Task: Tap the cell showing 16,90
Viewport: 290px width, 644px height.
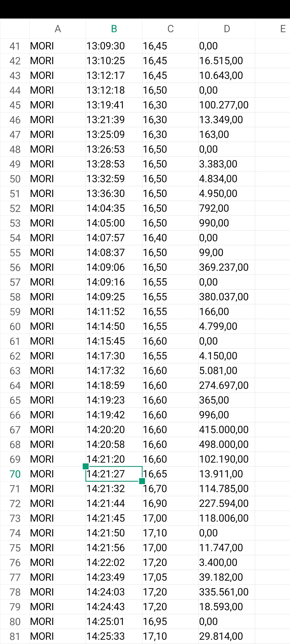Action: [x=170, y=504]
